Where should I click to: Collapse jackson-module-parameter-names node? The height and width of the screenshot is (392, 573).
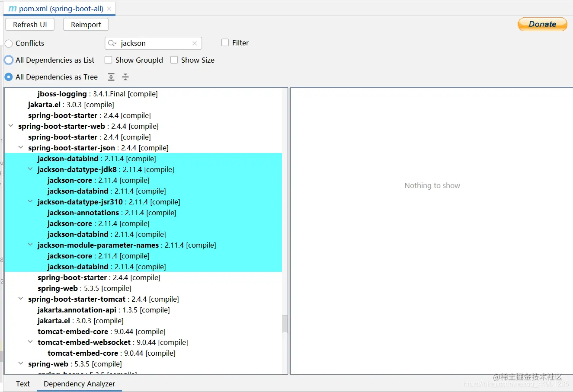(30, 245)
